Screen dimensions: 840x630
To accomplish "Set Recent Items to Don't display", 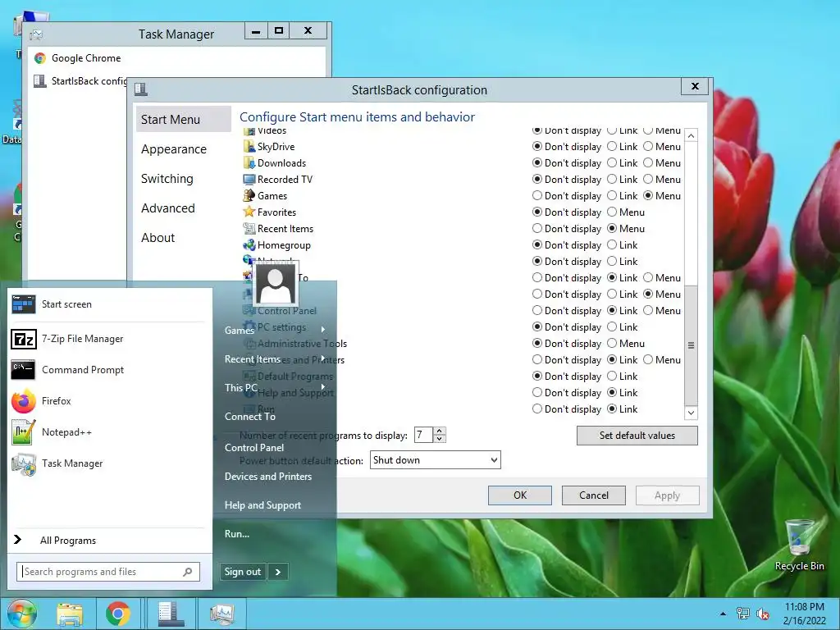I will click(x=536, y=229).
